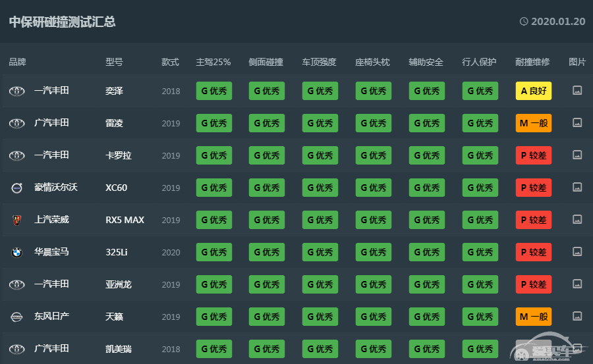Open image icon for 雷凌 row
This screenshot has height=364, width=593.
[x=577, y=122]
